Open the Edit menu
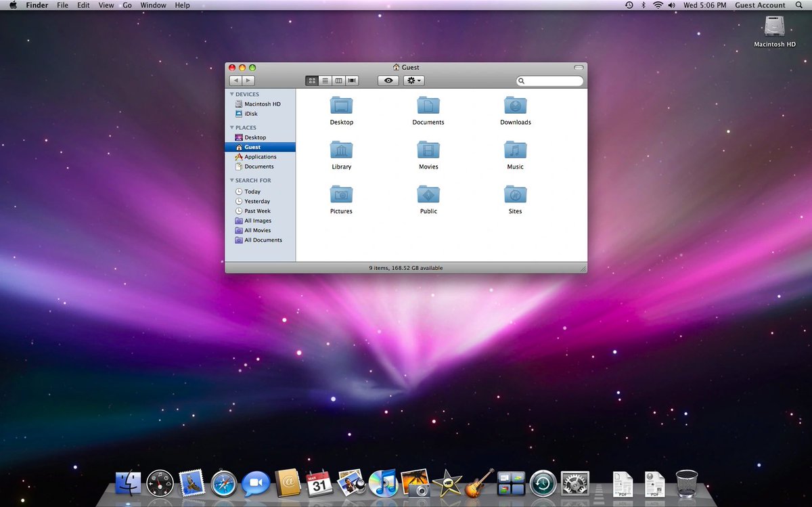This screenshot has width=812, height=507. click(83, 5)
